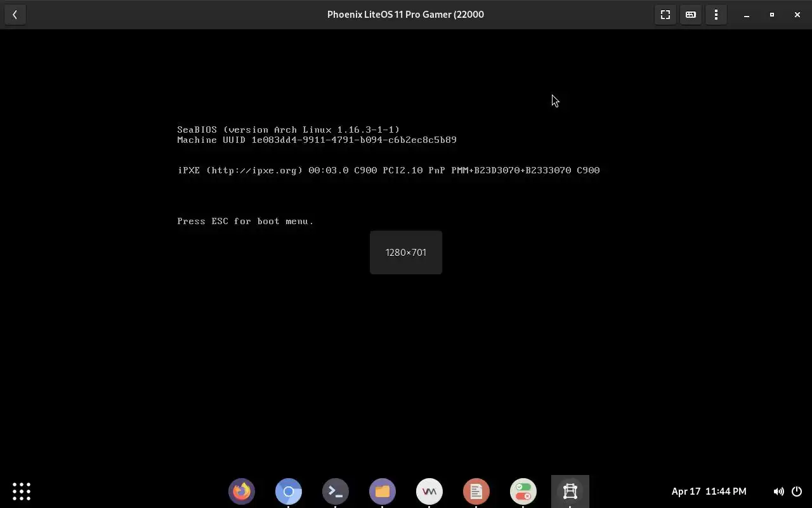
Task: Open the power system menu
Action: pos(797,491)
